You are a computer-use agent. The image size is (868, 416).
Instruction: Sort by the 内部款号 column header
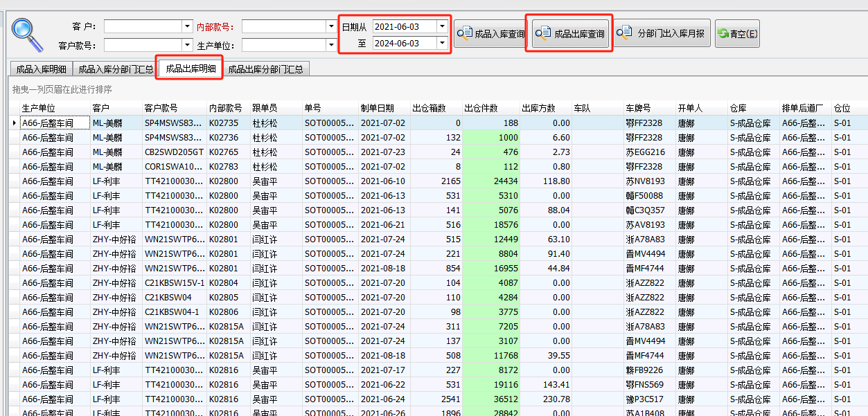[x=229, y=108]
